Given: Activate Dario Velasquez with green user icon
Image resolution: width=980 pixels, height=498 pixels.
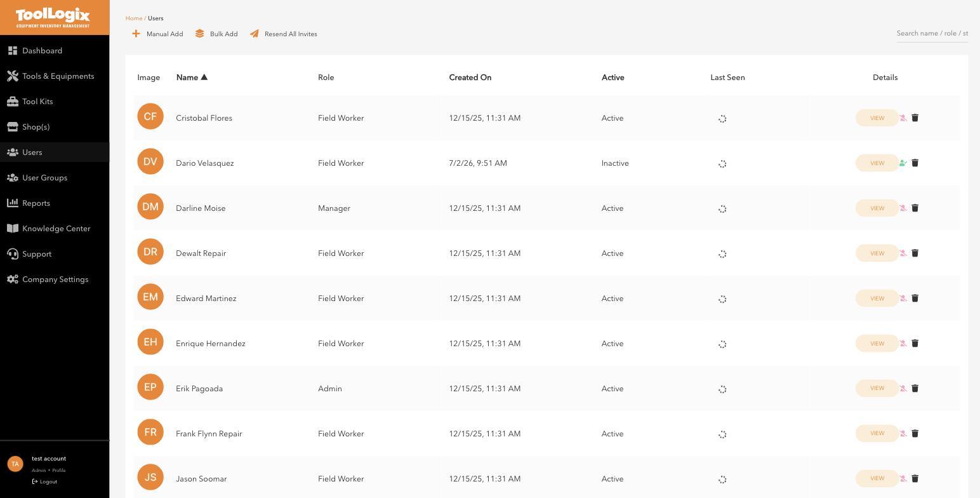Looking at the screenshot, I should pos(903,163).
